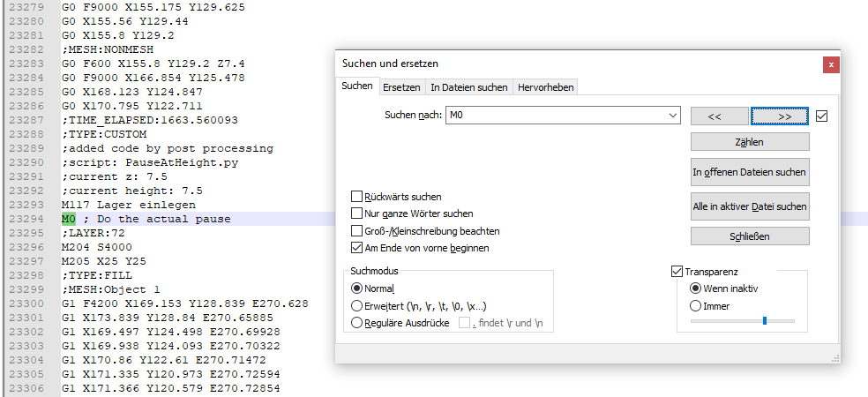The height and width of the screenshot is (397, 868).
Task: Switch to the Ersetzen tab
Action: pos(402,87)
